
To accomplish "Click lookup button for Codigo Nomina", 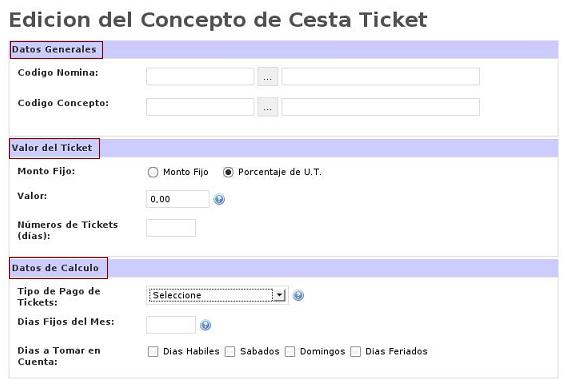I will coord(268,76).
